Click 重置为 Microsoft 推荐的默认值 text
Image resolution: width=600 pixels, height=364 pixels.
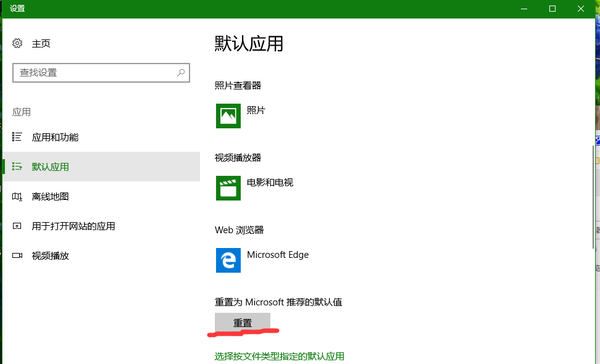(278, 302)
